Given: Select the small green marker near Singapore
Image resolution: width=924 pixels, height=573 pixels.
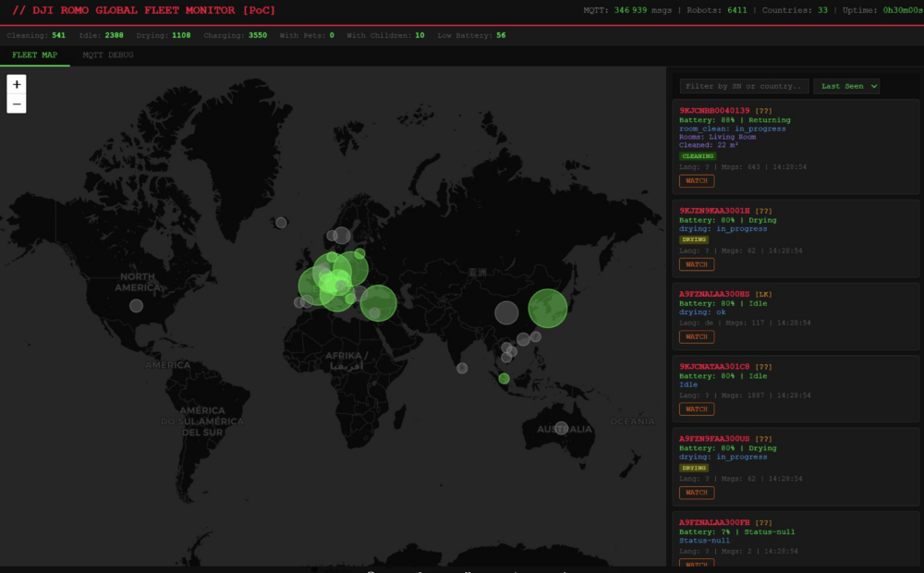Looking at the screenshot, I should pyautogui.click(x=504, y=378).
